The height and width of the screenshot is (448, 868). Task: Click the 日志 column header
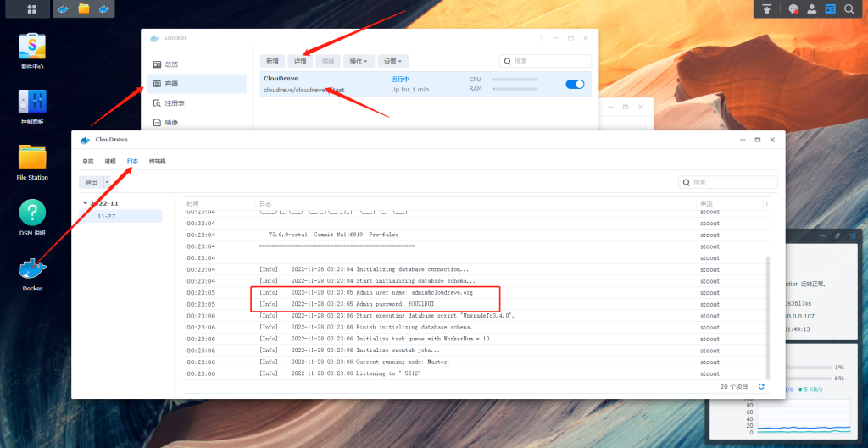point(476,203)
